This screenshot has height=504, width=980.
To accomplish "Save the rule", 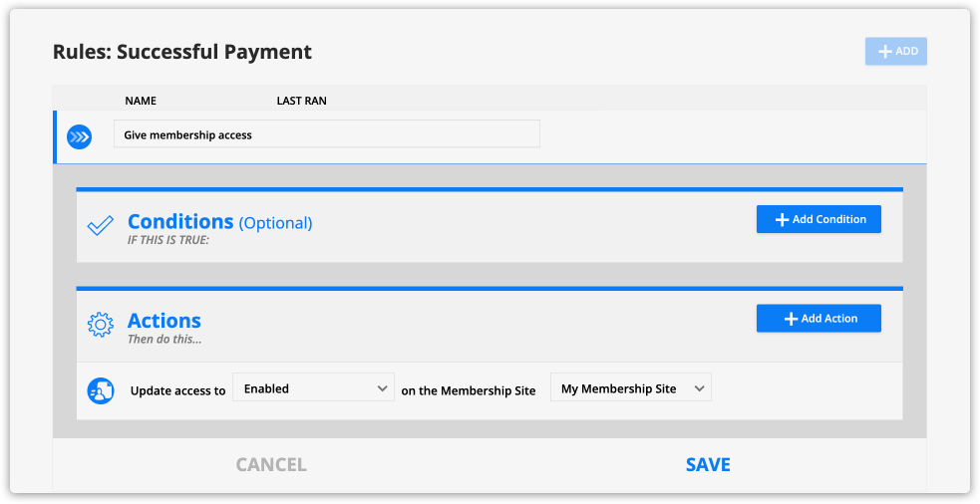I will pyautogui.click(x=708, y=465).
